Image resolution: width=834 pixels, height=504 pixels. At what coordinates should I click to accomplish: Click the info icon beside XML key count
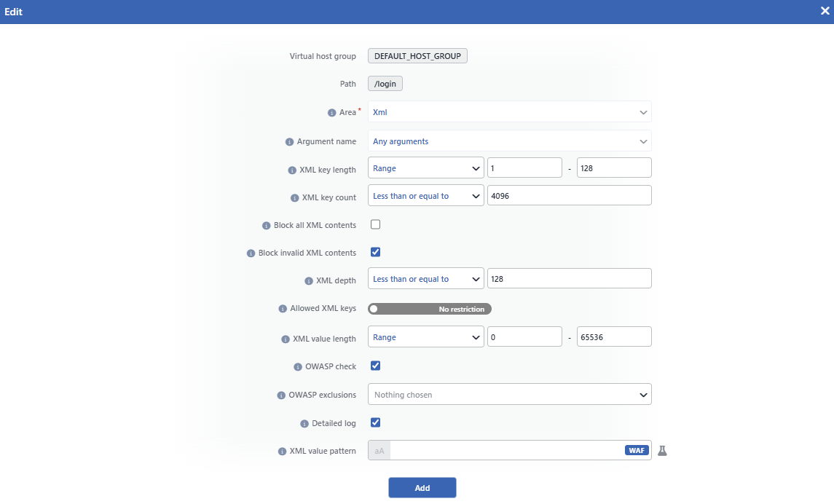pos(295,198)
